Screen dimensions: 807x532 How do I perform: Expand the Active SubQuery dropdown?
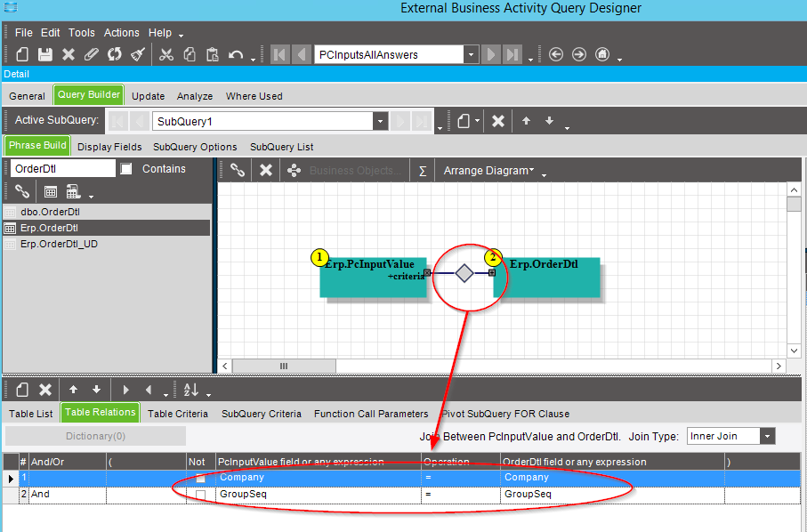click(380, 121)
